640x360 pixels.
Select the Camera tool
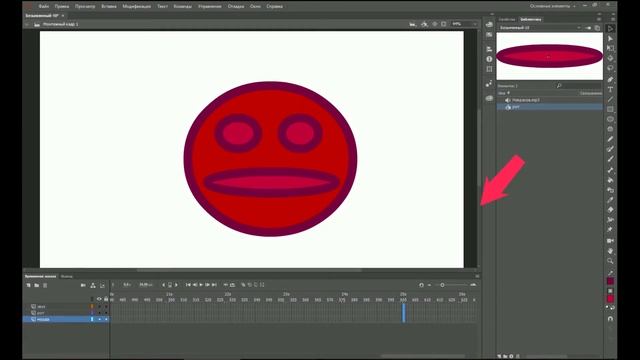click(610, 241)
